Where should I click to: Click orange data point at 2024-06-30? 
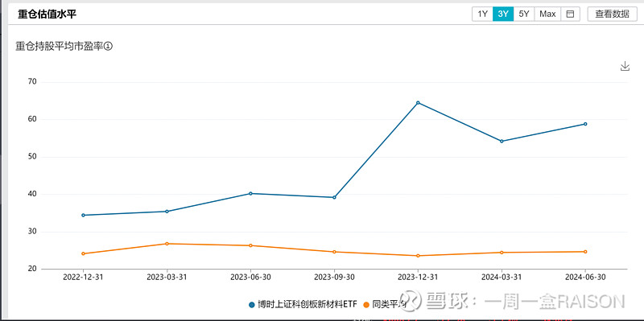click(585, 252)
